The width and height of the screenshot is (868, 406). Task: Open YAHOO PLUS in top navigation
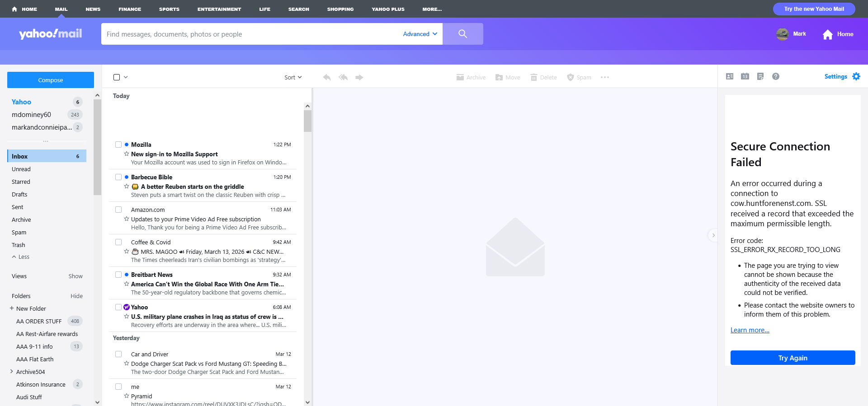point(388,9)
